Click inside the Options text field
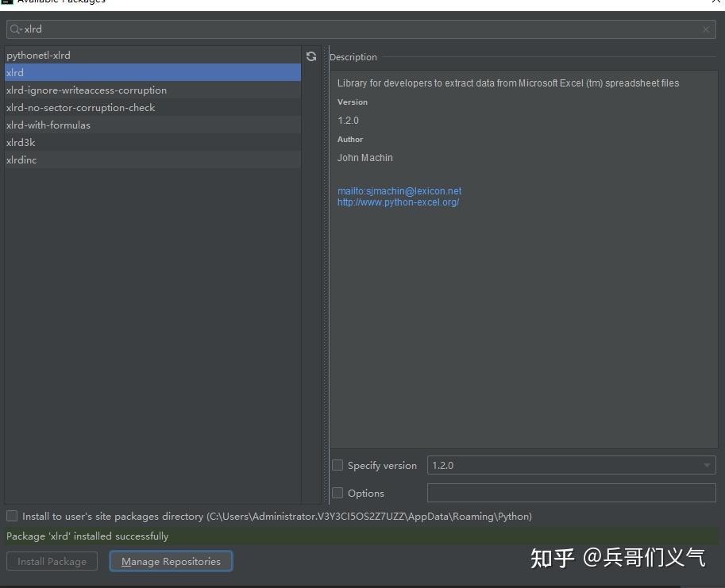Screen dimensions: 725x588 click(571, 493)
